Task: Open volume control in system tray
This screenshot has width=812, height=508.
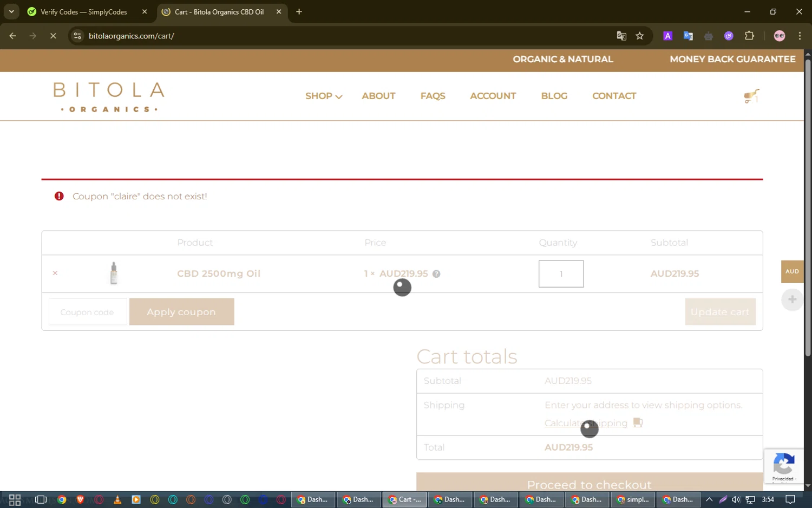Action: 736,499
